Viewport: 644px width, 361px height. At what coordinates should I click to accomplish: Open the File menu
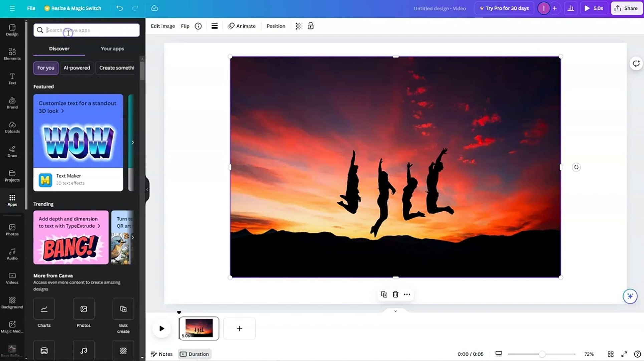click(31, 8)
